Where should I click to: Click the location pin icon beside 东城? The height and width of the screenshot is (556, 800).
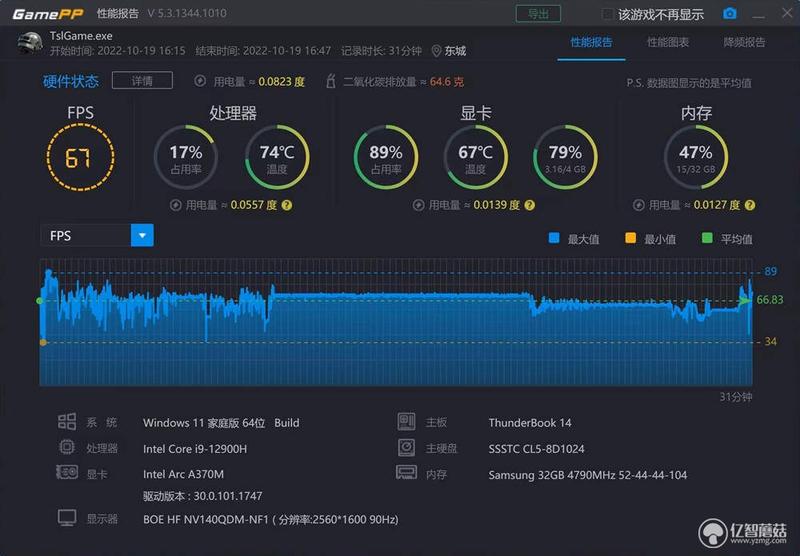(x=436, y=51)
